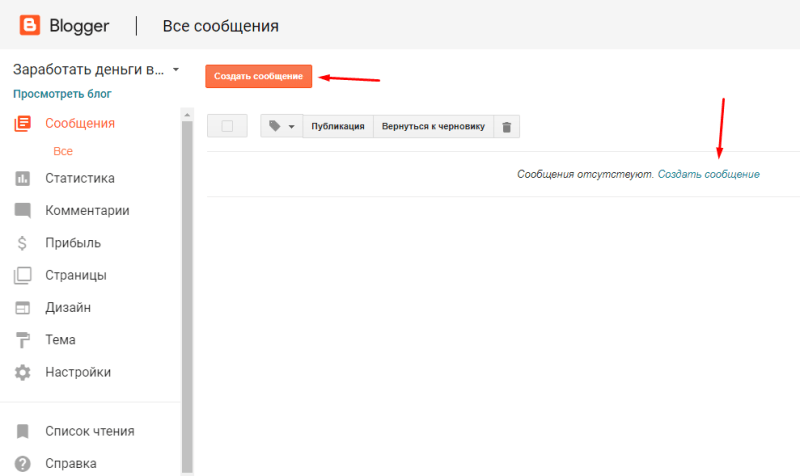The width and height of the screenshot is (800, 476).
Task: Open Тема in sidebar
Action: 60,340
